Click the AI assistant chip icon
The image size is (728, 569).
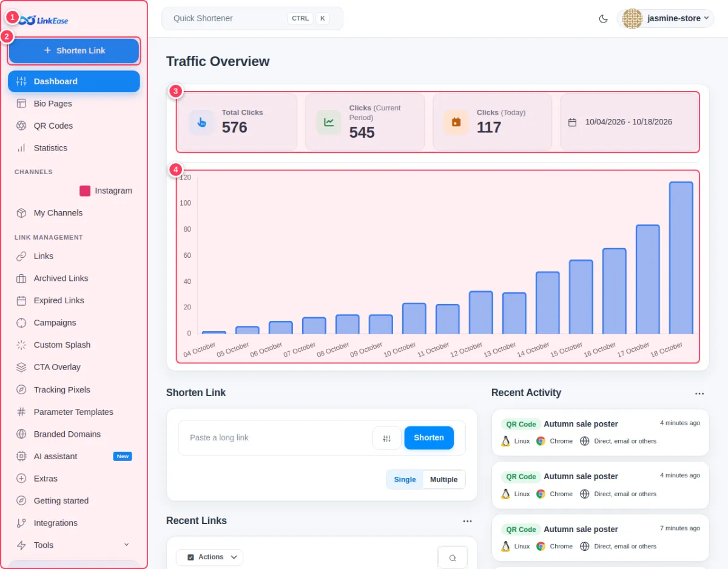pos(21,456)
